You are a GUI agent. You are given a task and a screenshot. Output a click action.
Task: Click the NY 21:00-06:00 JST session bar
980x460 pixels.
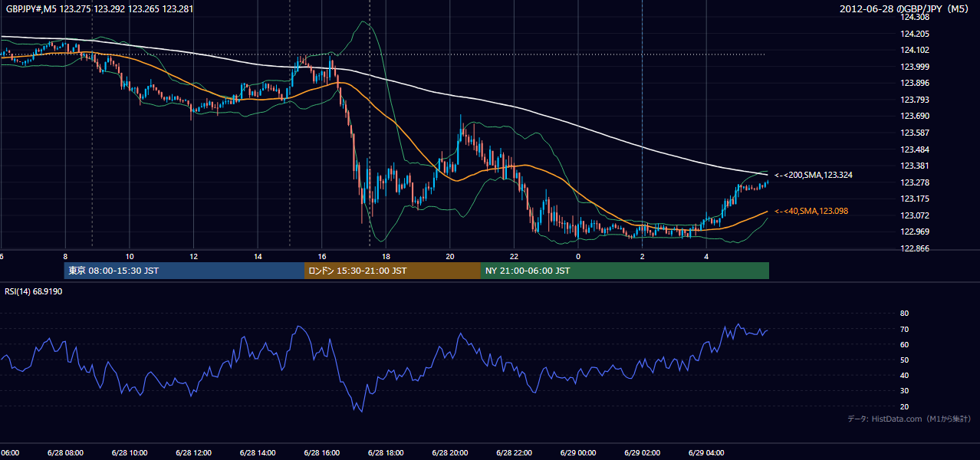coord(624,271)
